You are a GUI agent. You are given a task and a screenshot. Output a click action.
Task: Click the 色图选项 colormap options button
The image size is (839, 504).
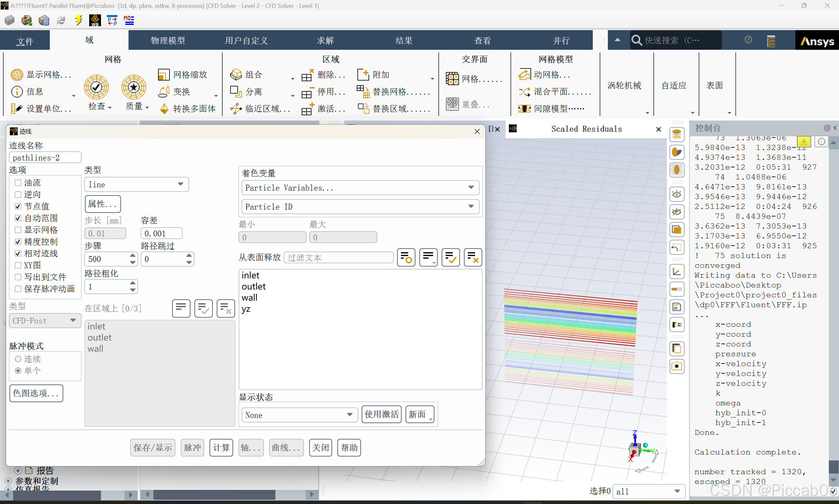pyautogui.click(x=36, y=393)
